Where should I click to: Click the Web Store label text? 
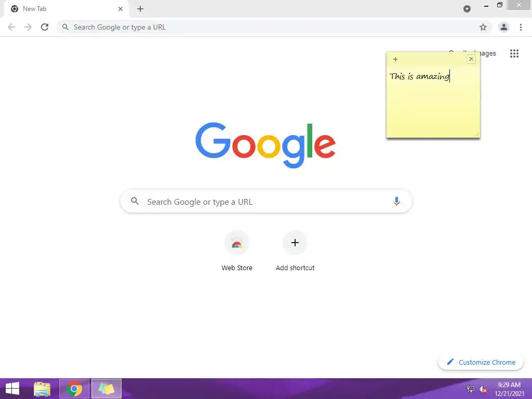237,268
